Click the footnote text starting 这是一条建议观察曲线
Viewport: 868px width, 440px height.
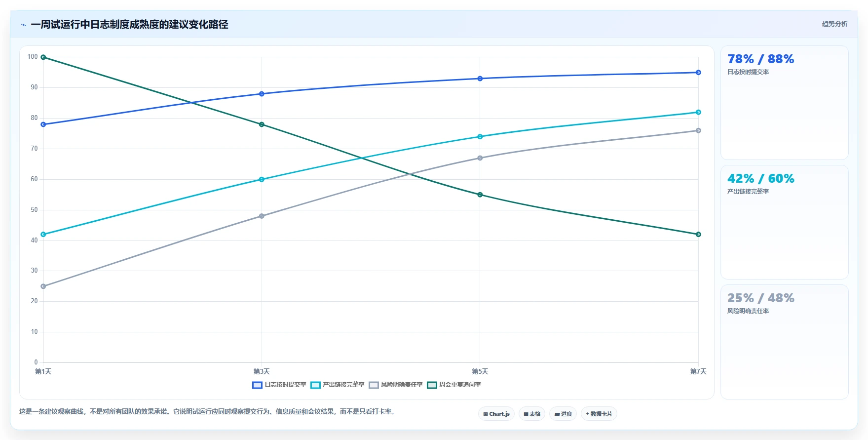208,411
